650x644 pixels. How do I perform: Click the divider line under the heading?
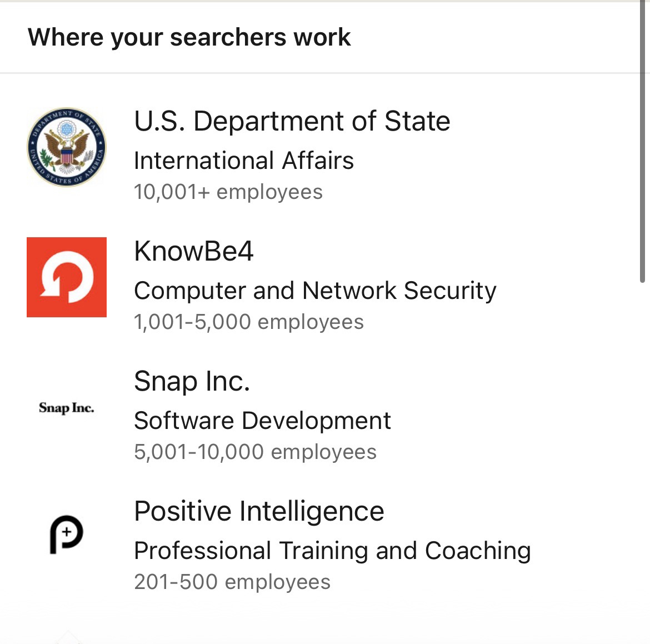(319, 73)
